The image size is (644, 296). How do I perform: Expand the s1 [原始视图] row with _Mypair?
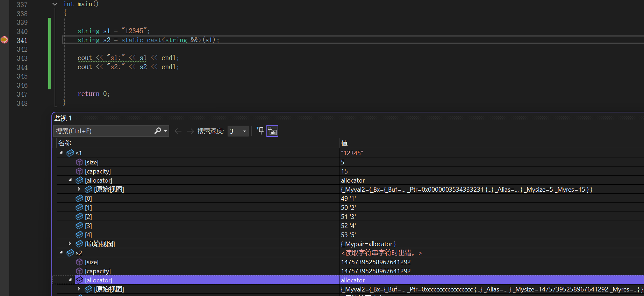tap(70, 243)
